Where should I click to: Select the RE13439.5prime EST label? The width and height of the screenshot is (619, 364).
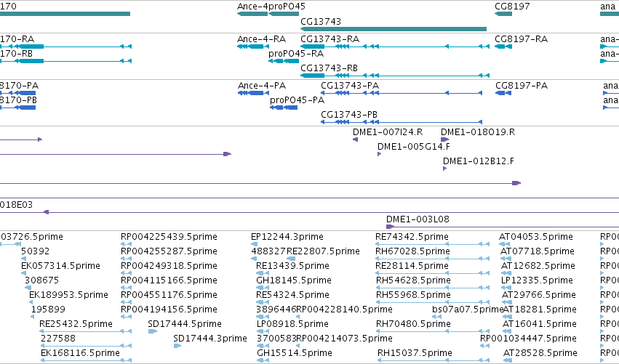292,266
